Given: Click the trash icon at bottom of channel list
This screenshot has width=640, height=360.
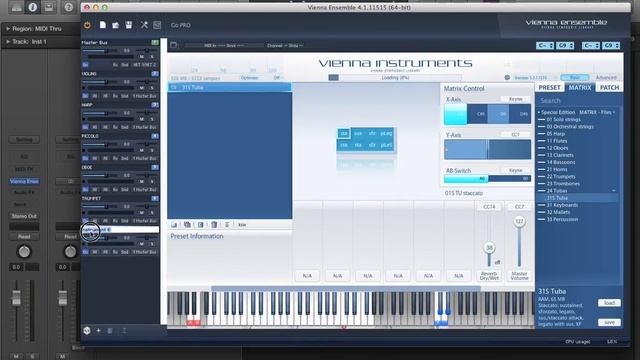Looking at the screenshot, I should click(110, 331).
